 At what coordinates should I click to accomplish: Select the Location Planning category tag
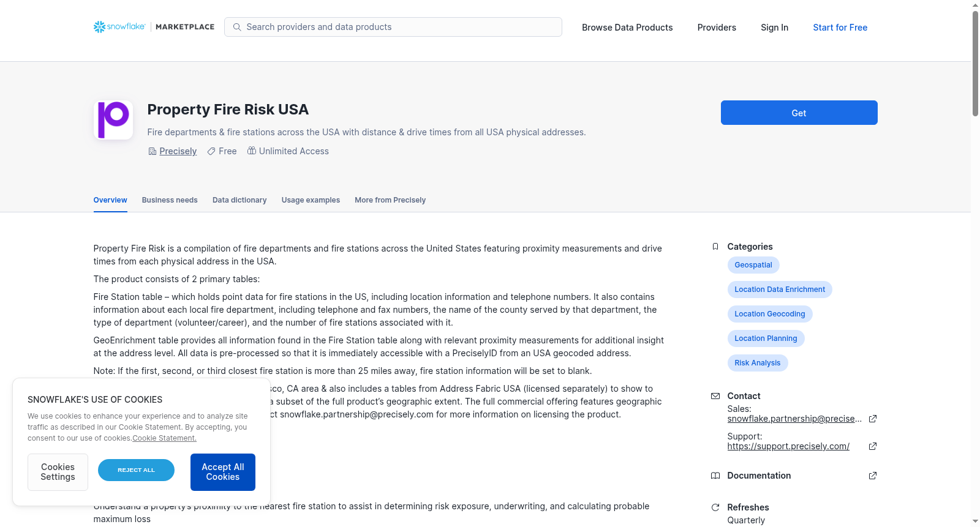click(766, 338)
